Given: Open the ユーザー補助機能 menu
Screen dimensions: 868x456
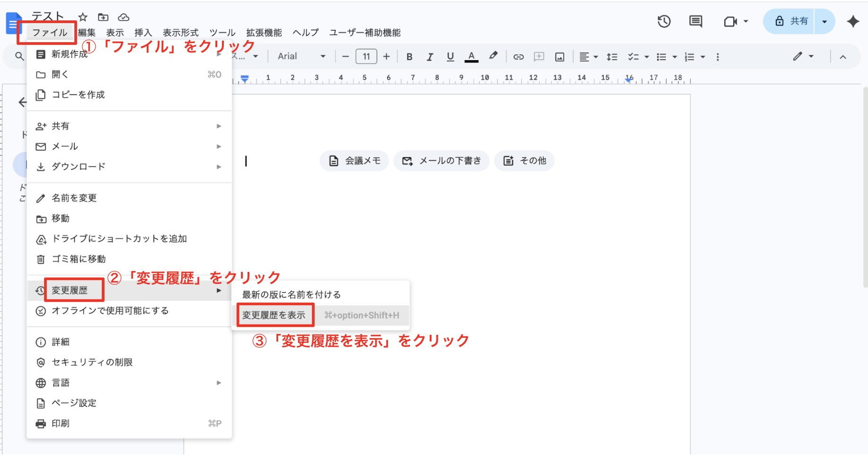Looking at the screenshot, I should [365, 33].
